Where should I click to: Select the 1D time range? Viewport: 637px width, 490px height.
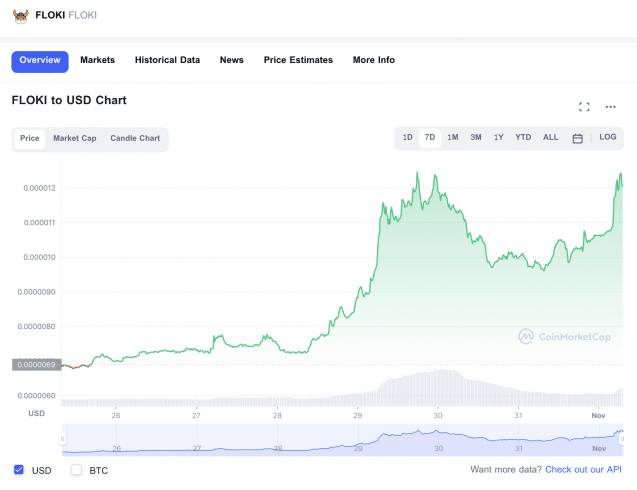click(407, 137)
